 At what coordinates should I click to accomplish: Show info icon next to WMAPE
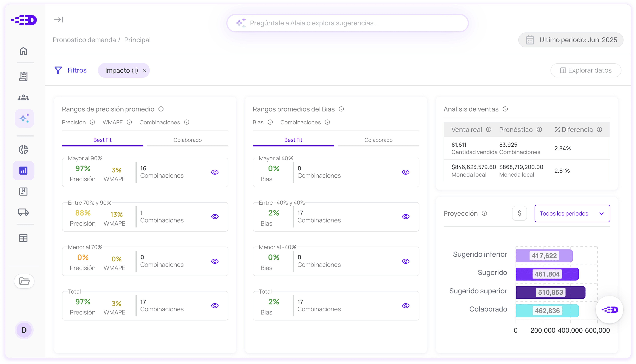point(129,122)
